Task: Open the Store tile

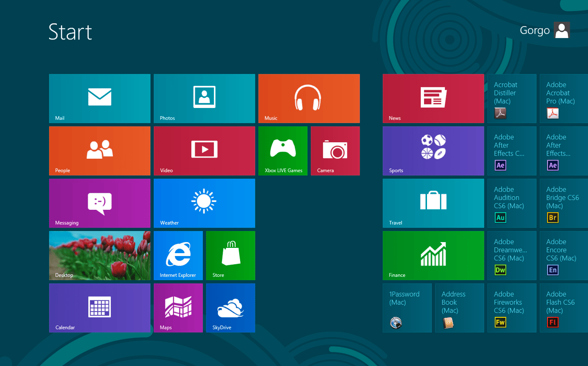Action: [230, 256]
